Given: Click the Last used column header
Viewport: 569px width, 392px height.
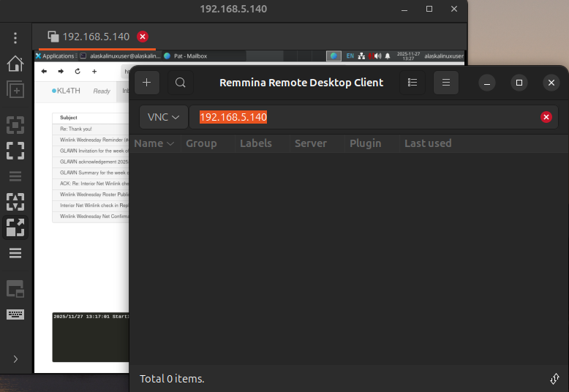Looking at the screenshot, I should (x=428, y=143).
